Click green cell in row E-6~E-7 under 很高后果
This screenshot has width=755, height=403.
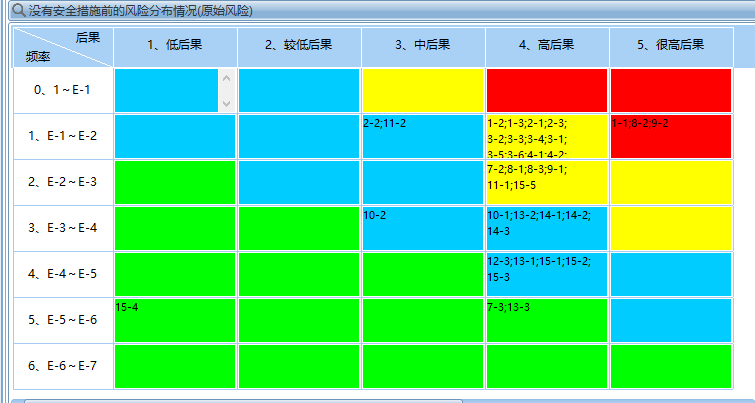(671, 366)
